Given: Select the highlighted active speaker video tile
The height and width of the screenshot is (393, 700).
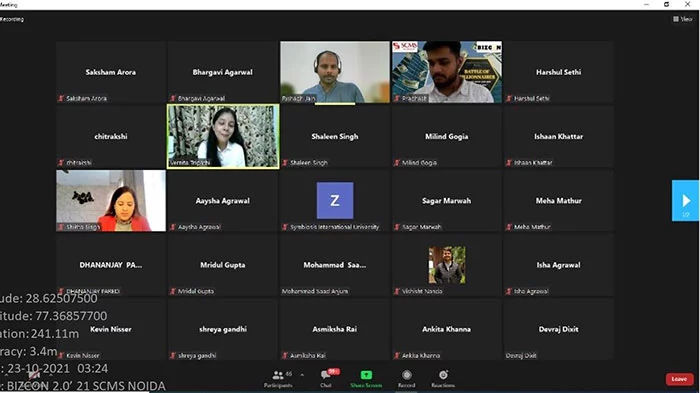Looking at the screenshot, I should [223, 136].
